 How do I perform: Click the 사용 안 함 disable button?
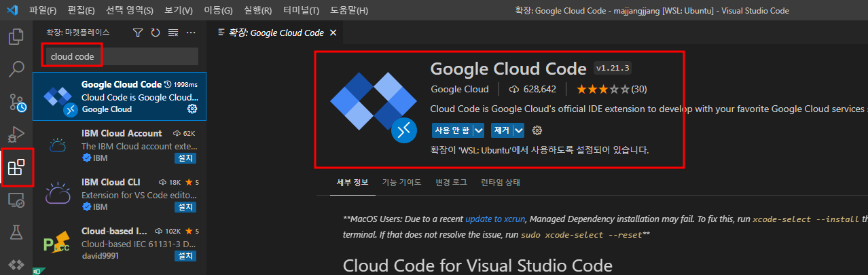(x=452, y=130)
